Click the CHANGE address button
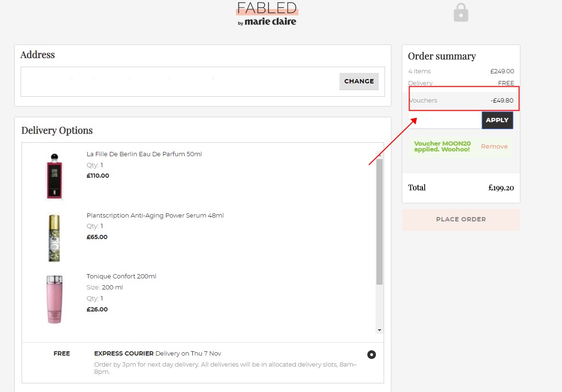Screen dimensions: 562x392 359,81
